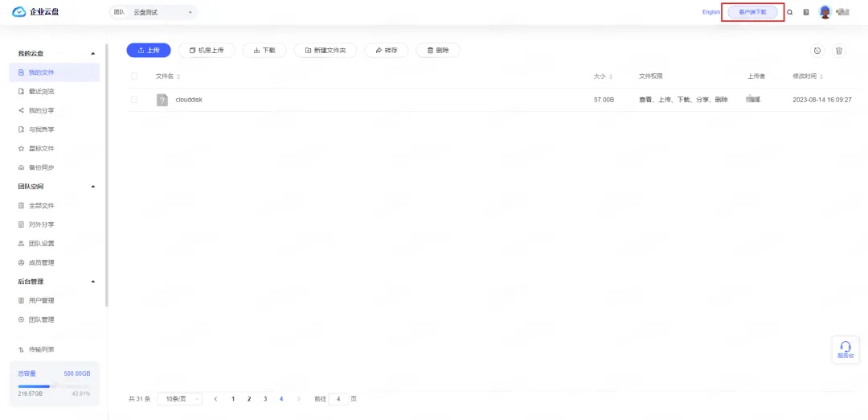Viewport: 868px width, 420px height.
Task: Click the 新建文件夹 button
Action: click(x=325, y=50)
